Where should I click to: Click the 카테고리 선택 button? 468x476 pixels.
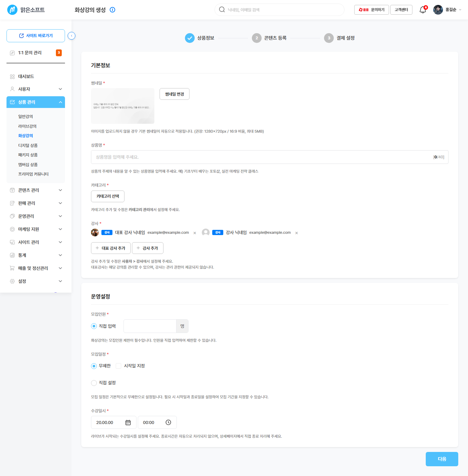pos(108,196)
